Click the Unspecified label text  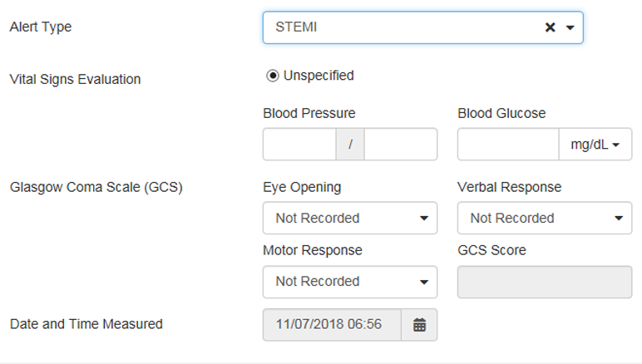coord(319,76)
